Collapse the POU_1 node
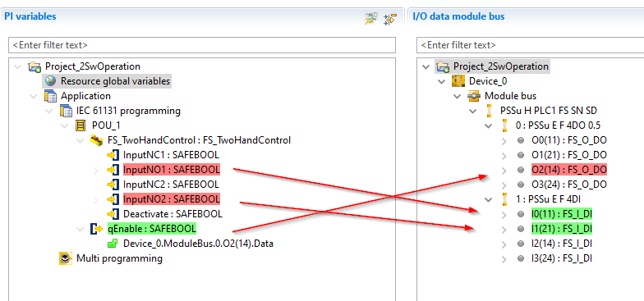 [64, 126]
